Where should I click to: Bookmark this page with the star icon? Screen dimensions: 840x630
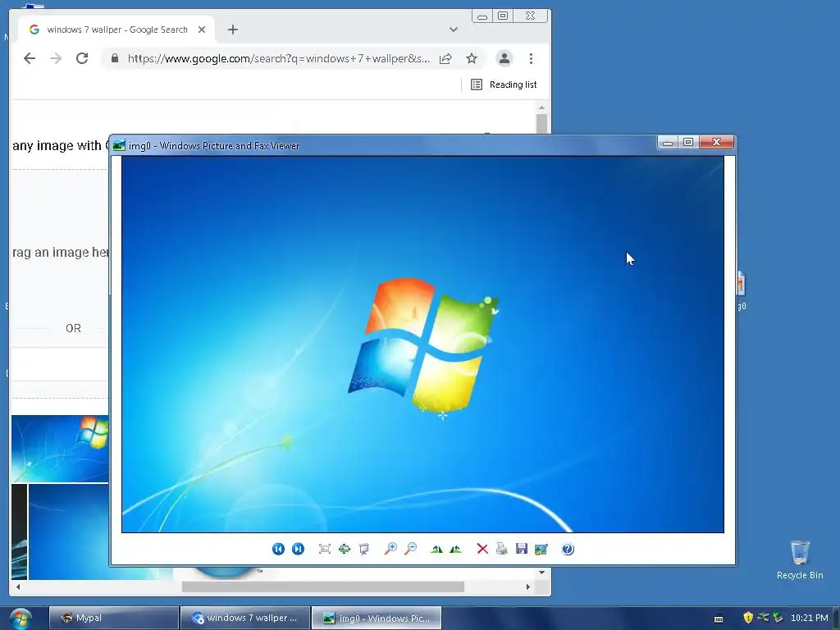point(472,58)
